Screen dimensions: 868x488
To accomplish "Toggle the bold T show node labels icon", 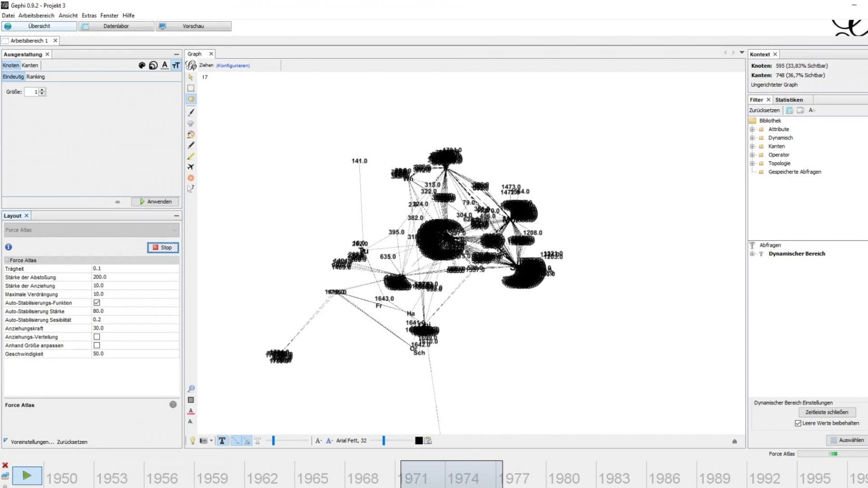I will pos(222,441).
